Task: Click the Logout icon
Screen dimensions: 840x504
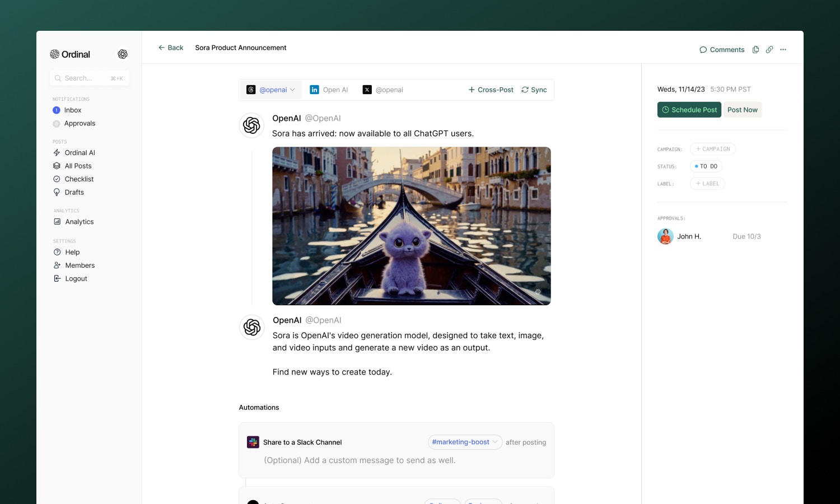Action: coord(57,278)
